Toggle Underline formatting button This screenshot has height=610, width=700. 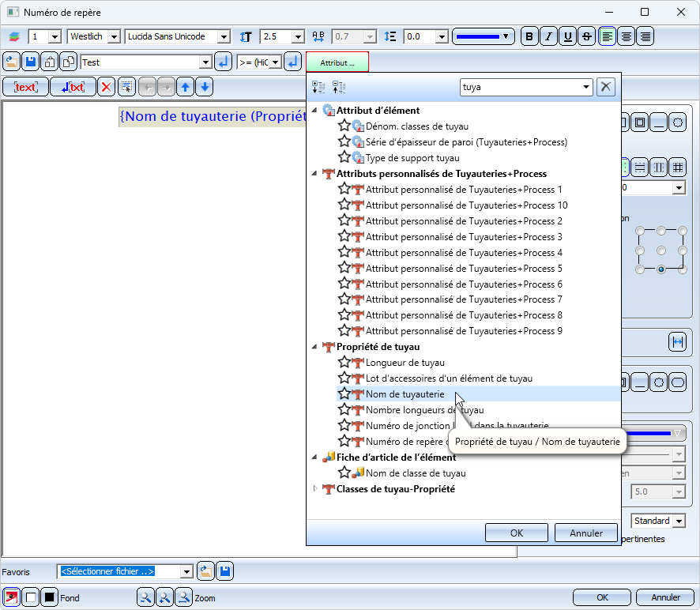(x=567, y=36)
